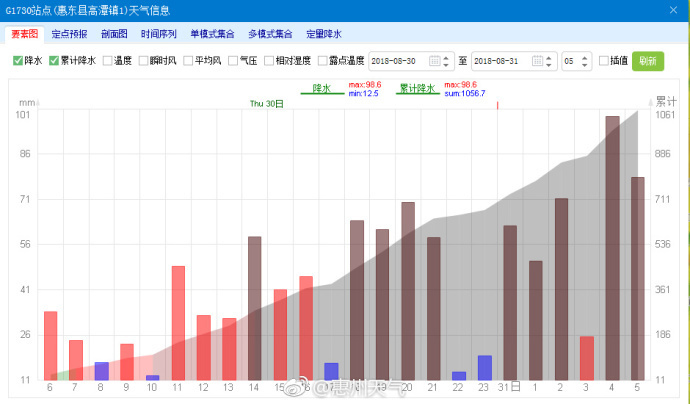Switch to the 定点预报 tab
The image size is (690, 404).
tap(69, 34)
